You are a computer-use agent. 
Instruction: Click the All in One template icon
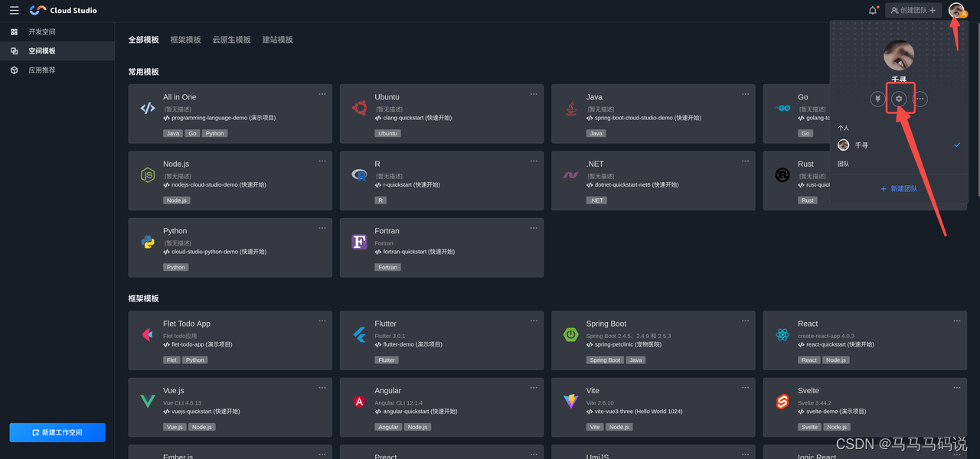[148, 108]
